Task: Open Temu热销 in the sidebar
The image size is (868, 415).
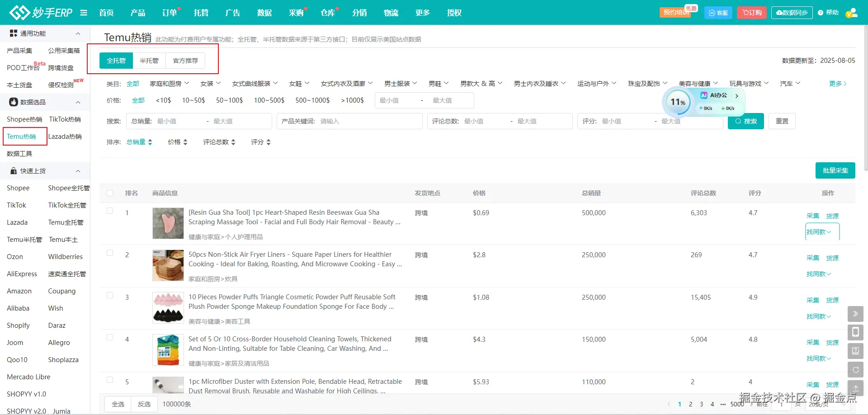Action: [x=21, y=137]
